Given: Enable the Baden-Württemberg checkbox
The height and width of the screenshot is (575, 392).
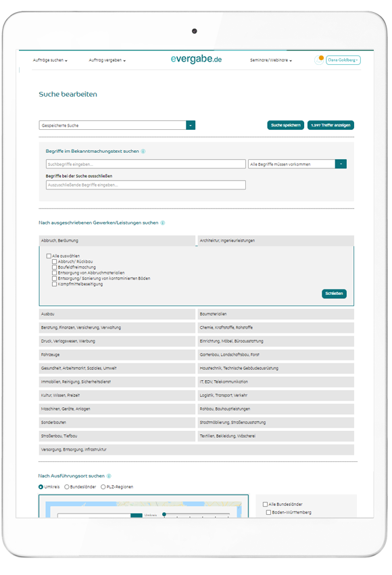Looking at the screenshot, I should click(268, 512).
